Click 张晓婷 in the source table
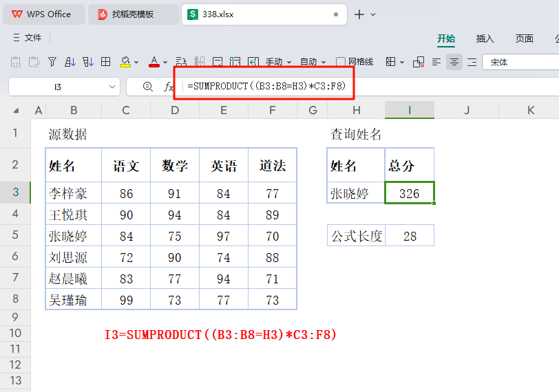 coord(74,236)
